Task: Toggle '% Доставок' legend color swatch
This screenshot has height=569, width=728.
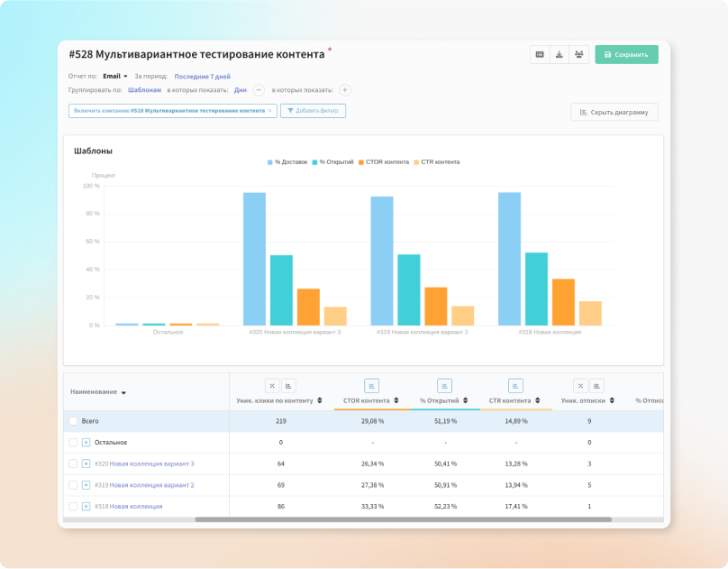Action: click(269, 162)
